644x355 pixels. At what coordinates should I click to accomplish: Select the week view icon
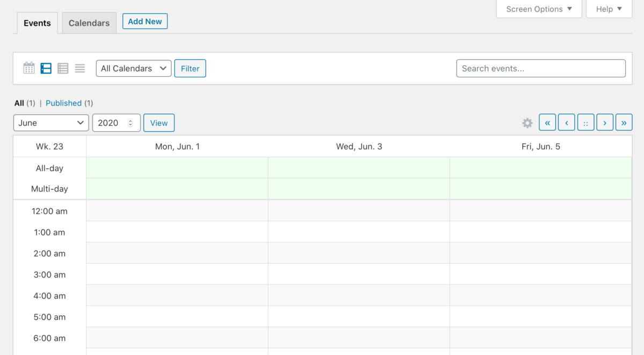point(46,68)
